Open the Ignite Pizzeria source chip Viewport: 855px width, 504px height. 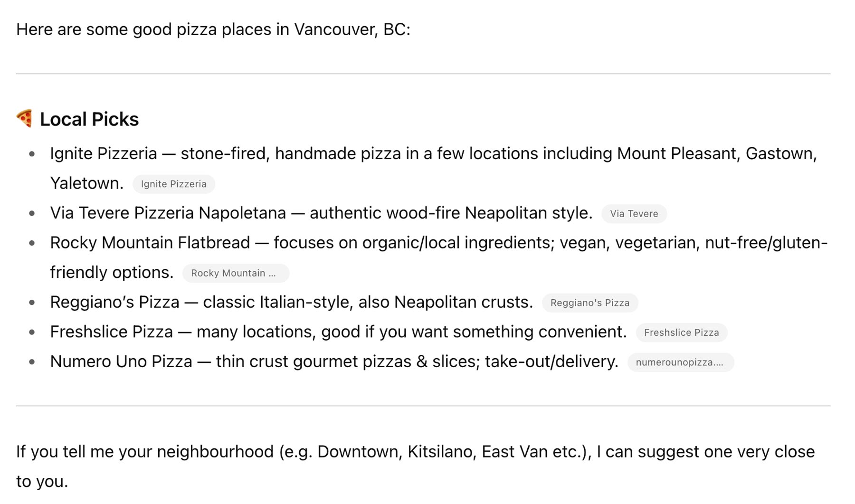tap(173, 184)
